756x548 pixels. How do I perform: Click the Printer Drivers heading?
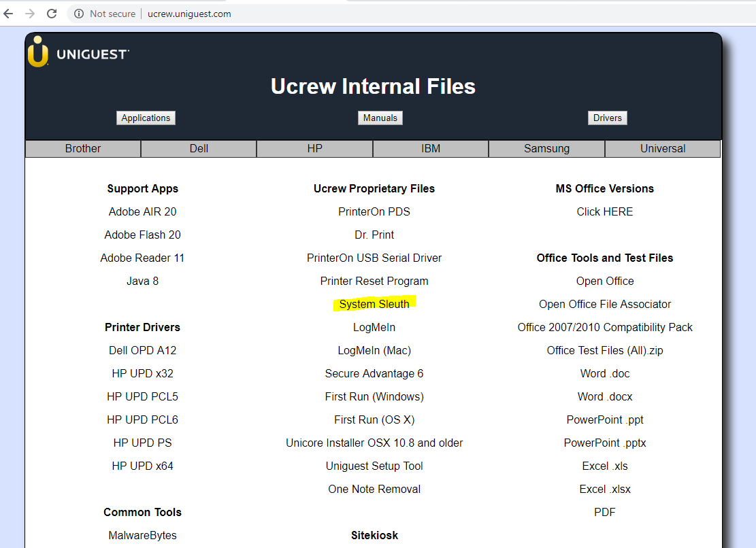tap(143, 328)
